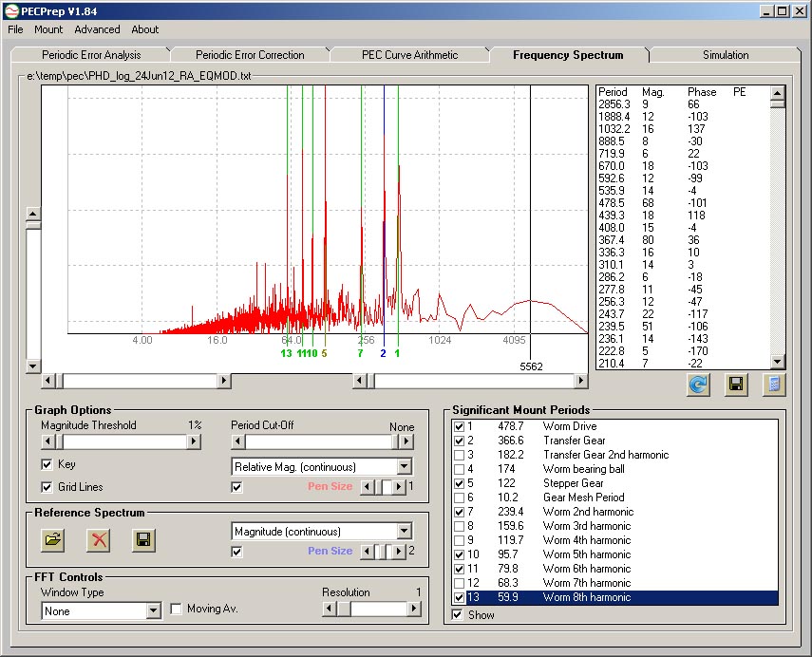812x657 pixels.
Task: Click the Phase column header
Action: pyautogui.click(x=702, y=92)
